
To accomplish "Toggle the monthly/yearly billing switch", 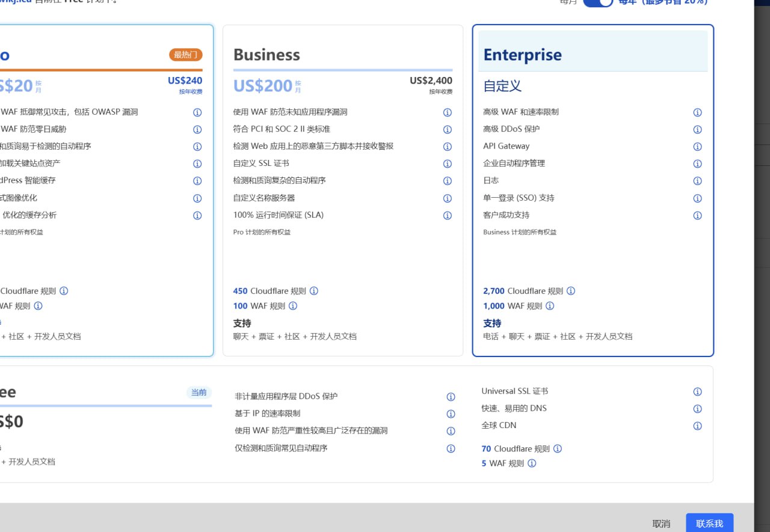I will pos(597,2).
